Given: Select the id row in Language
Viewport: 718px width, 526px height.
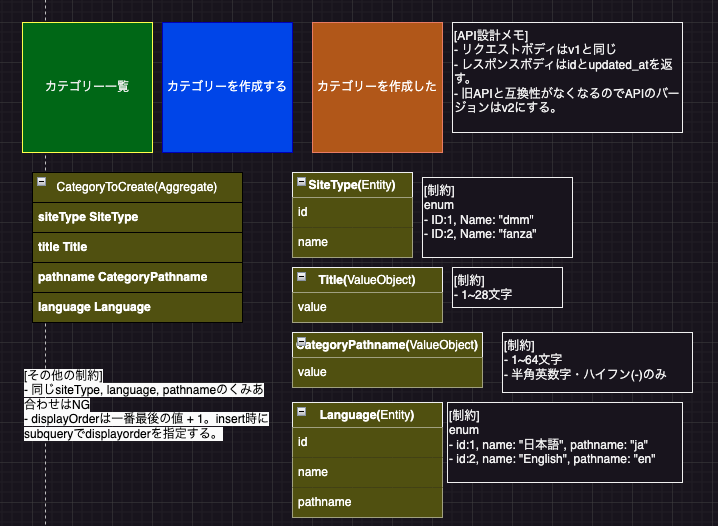Looking at the screenshot, I should 368,442.
